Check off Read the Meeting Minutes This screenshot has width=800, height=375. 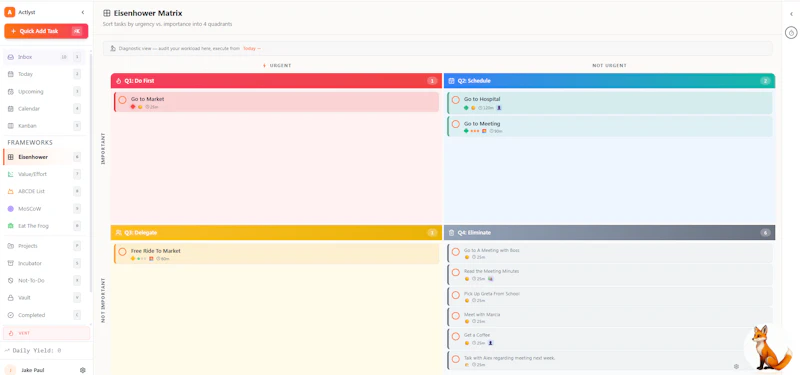(x=456, y=273)
